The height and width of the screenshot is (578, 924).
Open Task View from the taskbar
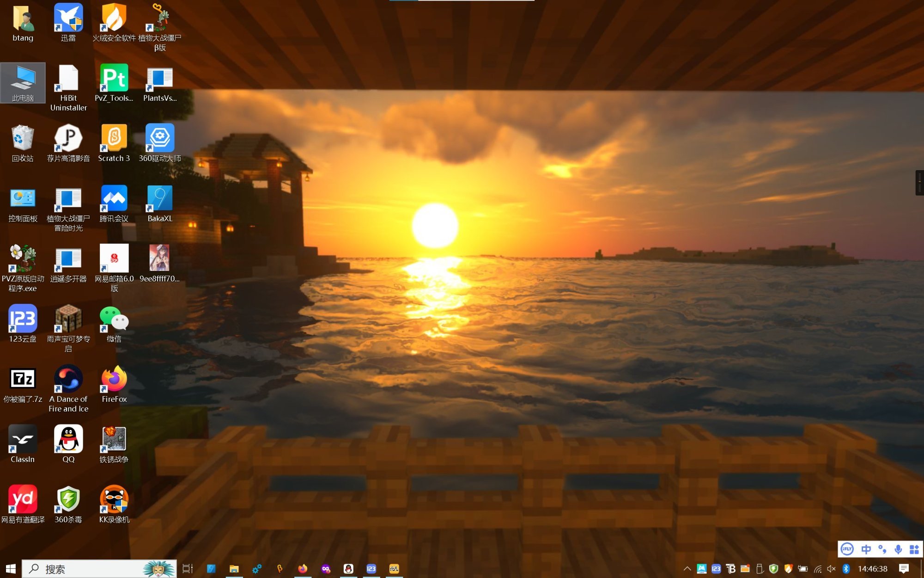188,569
